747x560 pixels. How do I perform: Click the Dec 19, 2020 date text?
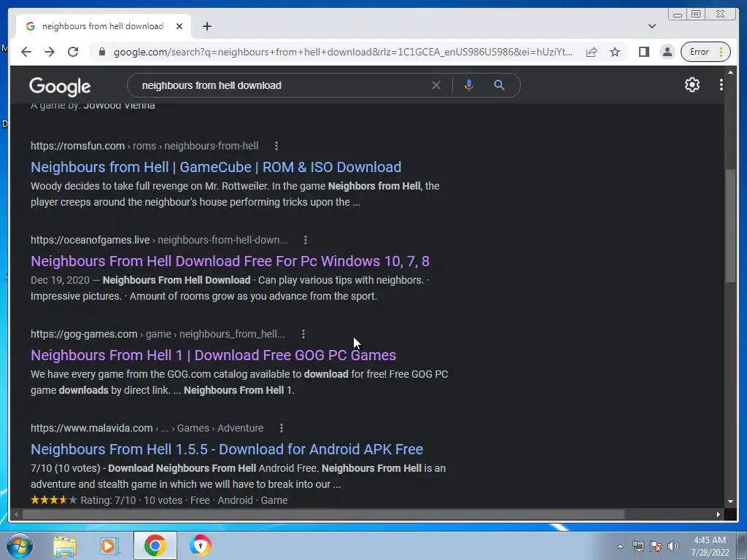(x=60, y=280)
